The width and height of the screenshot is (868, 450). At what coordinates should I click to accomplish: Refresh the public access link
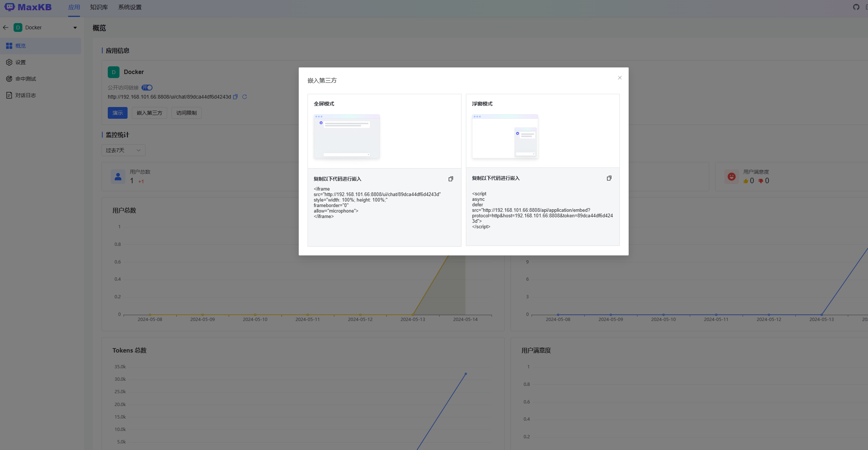click(x=244, y=97)
